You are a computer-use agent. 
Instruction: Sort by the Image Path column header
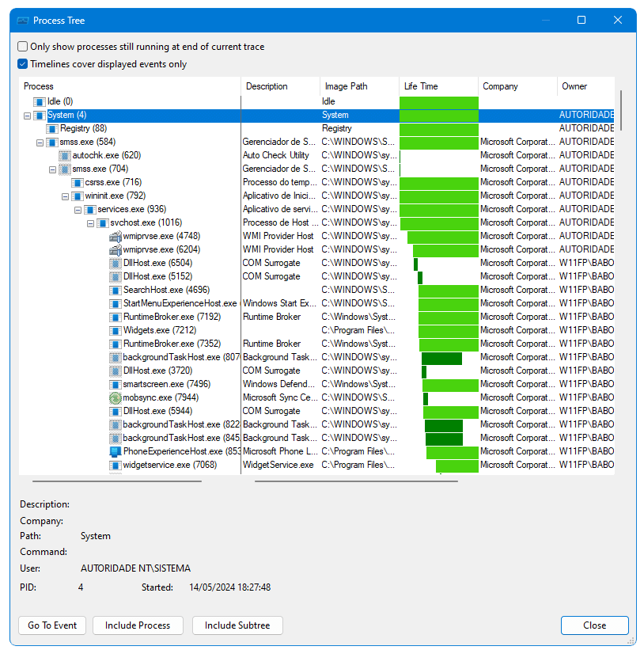pyautogui.click(x=359, y=86)
